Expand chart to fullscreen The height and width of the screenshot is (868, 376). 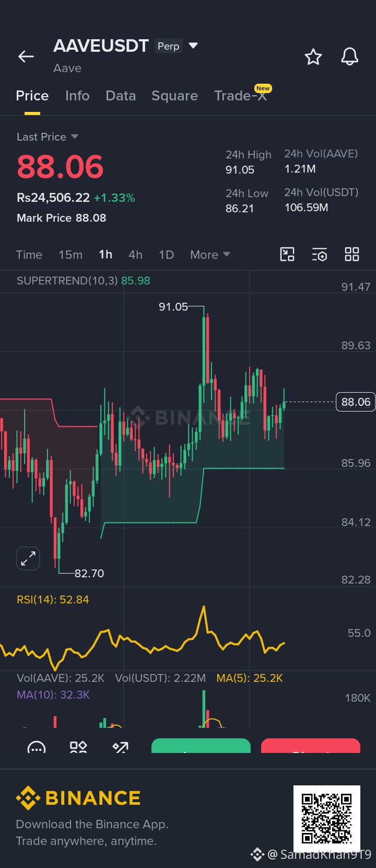click(28, 558)
